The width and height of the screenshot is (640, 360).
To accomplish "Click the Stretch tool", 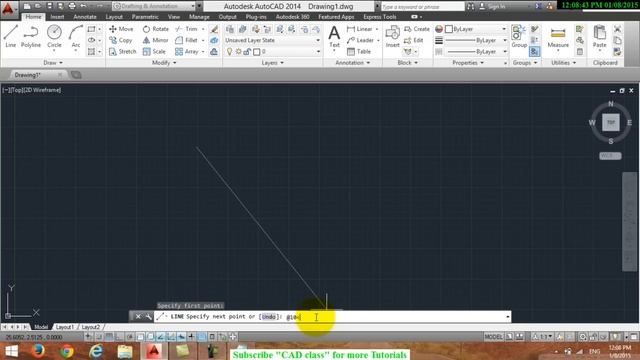I will [122, 52].
